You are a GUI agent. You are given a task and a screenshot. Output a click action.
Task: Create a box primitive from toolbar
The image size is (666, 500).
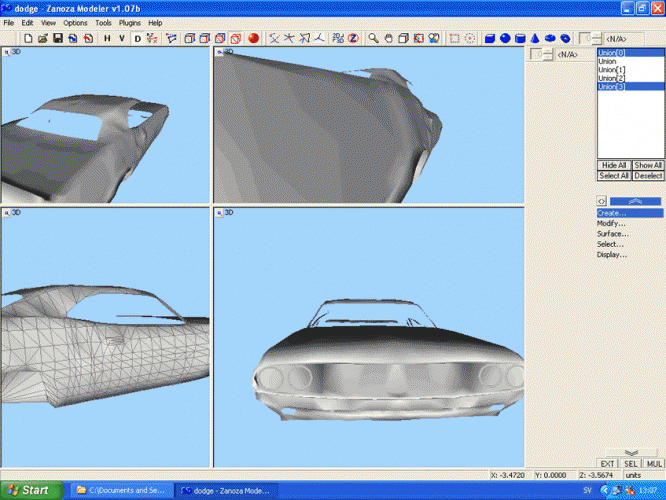click(490, 39)
